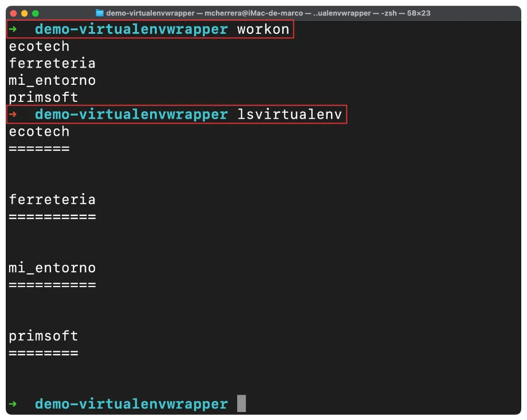Select 'ferreteria' in the workon output list
527x420 pixels.
point(52,64)
